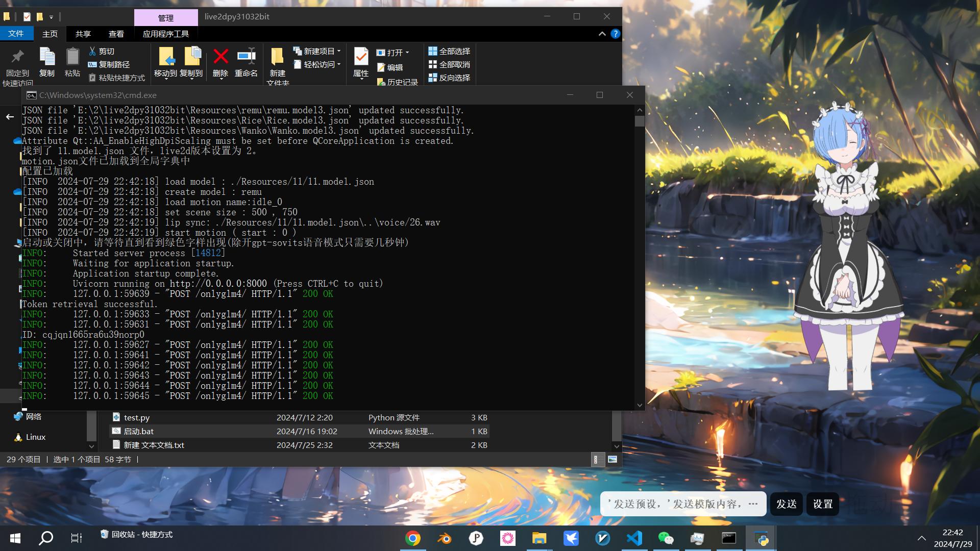Click the navigation pane scroll-down arrow
Viewport: 980px width, 551px height.
pos(91,446)
